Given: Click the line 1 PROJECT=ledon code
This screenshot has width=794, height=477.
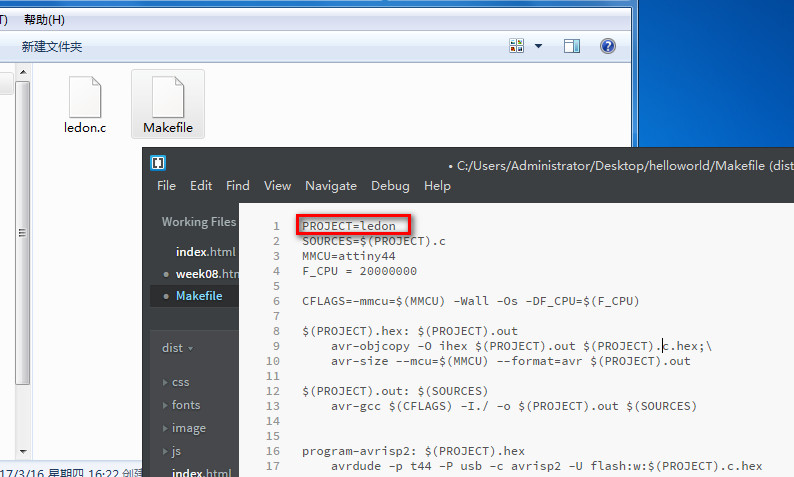Looking at the screenshot, I should click(x=349, y=226).
